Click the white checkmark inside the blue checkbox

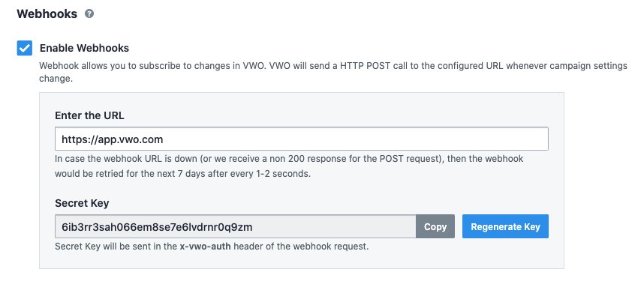pos(25,49)
